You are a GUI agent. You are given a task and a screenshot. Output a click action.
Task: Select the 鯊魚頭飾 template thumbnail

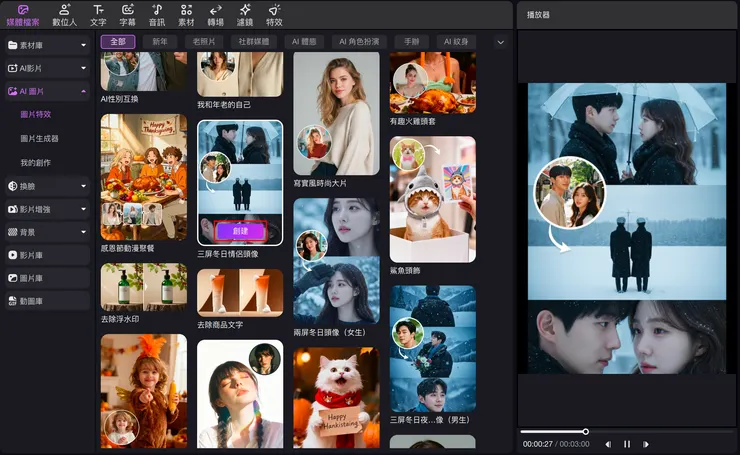click(x=433, y=199)
